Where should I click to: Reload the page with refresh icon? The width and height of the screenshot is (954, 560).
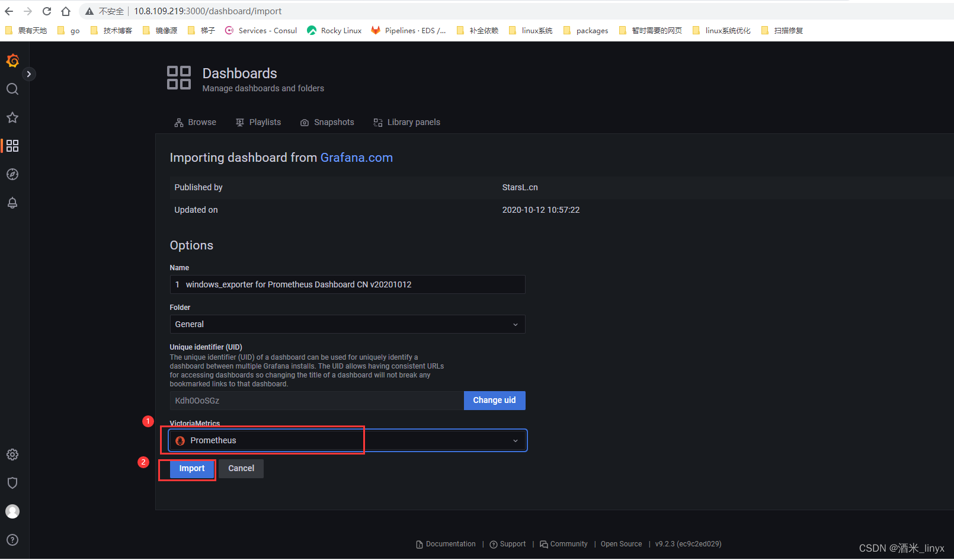coord(47,11)
